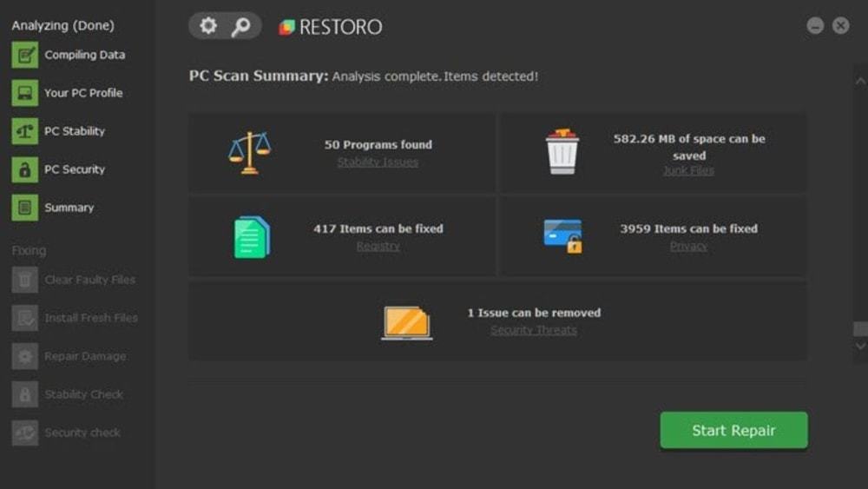Go to Your PC Profile label
This screenshot has height=489, width=868.
(x=83, y=93)
